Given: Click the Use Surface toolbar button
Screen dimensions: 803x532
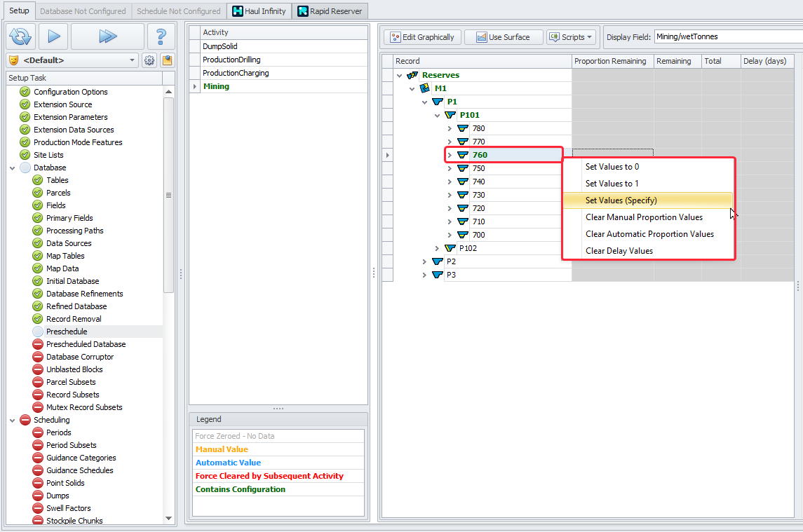Looking at the screenshot, I should point(503,37).
